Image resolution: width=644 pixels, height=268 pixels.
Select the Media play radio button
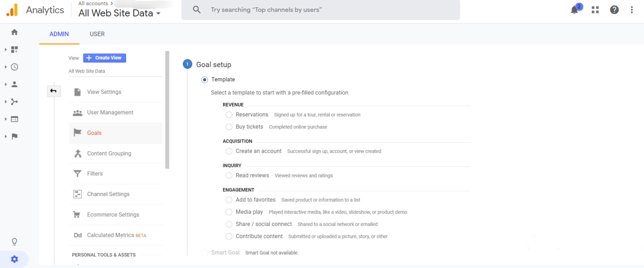coord(229,212)
